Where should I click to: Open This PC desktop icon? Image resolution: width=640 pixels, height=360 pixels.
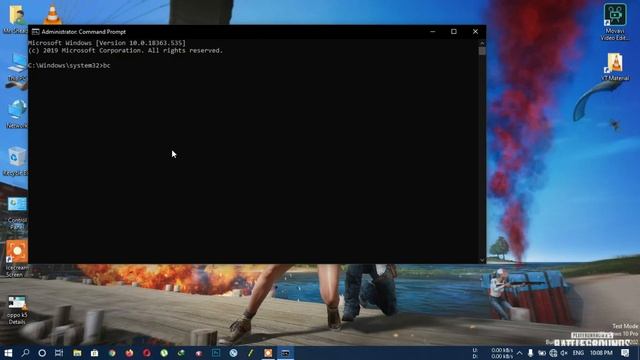point(16,67)
